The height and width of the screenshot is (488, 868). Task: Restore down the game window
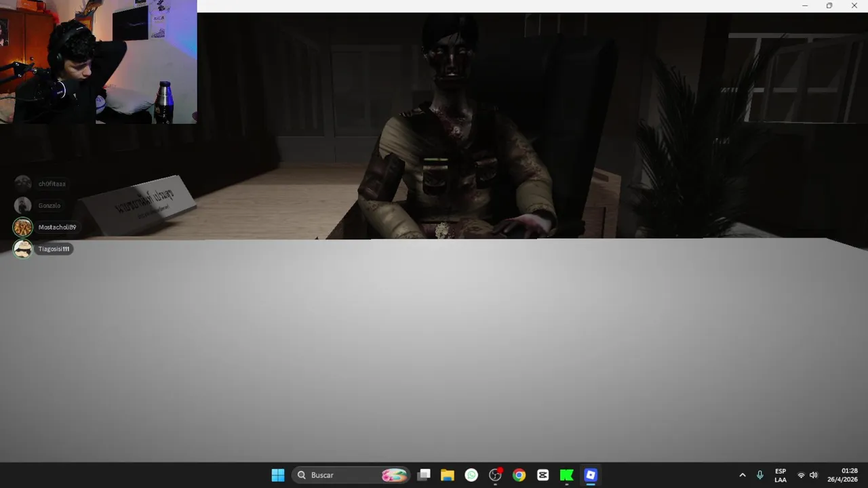pyautogui.click(x=829, y=6)
